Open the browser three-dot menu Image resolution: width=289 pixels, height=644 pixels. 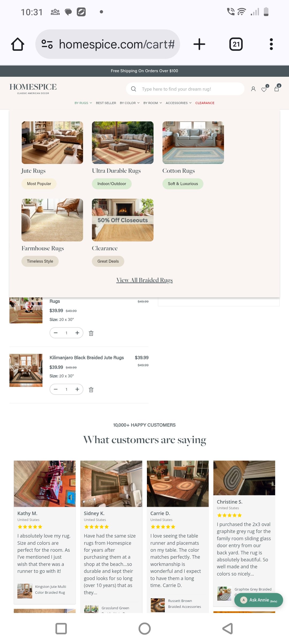271,44
